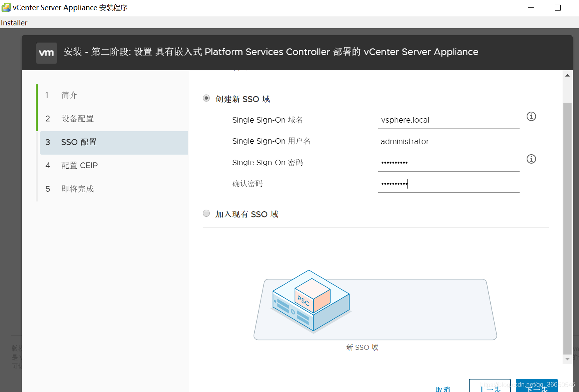The height and width of the screenshot is (392, 579).
Task: Focus the Single Sign-On 域名 field
Action: coord(449,120)
